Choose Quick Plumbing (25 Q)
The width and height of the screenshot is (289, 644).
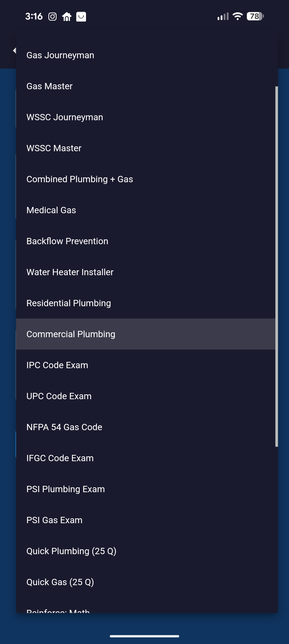point(71,551)
